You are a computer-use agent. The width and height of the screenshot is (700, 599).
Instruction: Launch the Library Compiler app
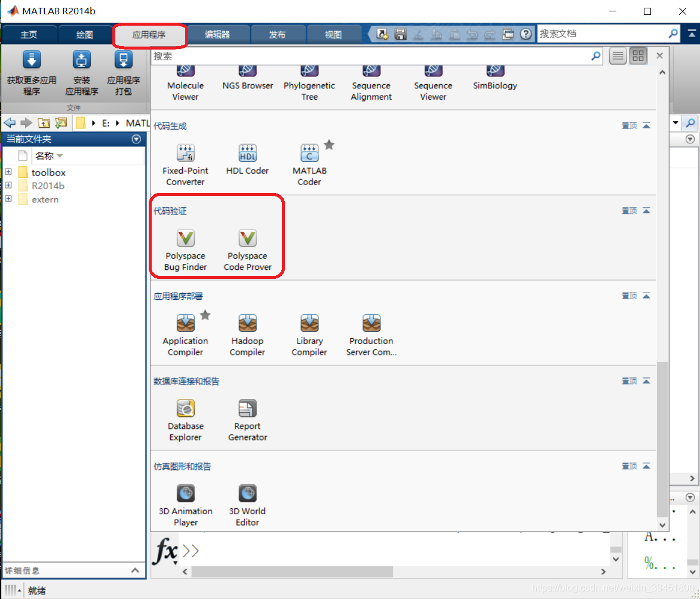[x=309, y=335]
